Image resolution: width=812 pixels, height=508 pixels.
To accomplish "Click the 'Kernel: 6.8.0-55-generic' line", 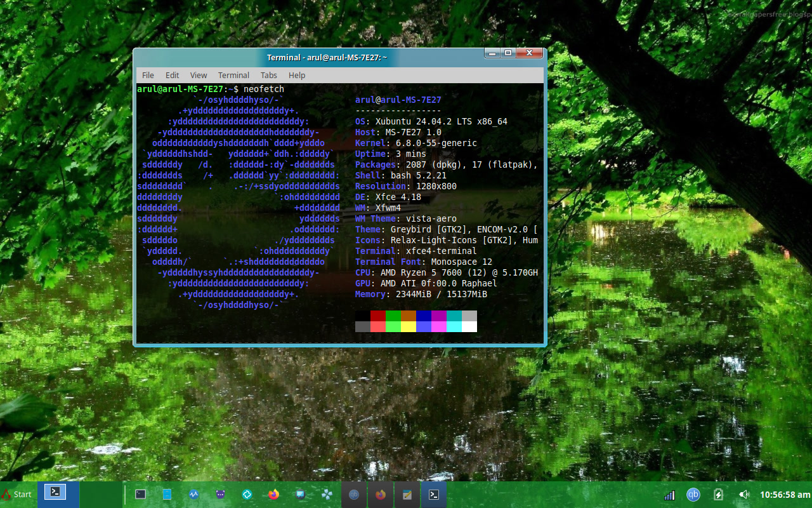I will click(416, 143).
